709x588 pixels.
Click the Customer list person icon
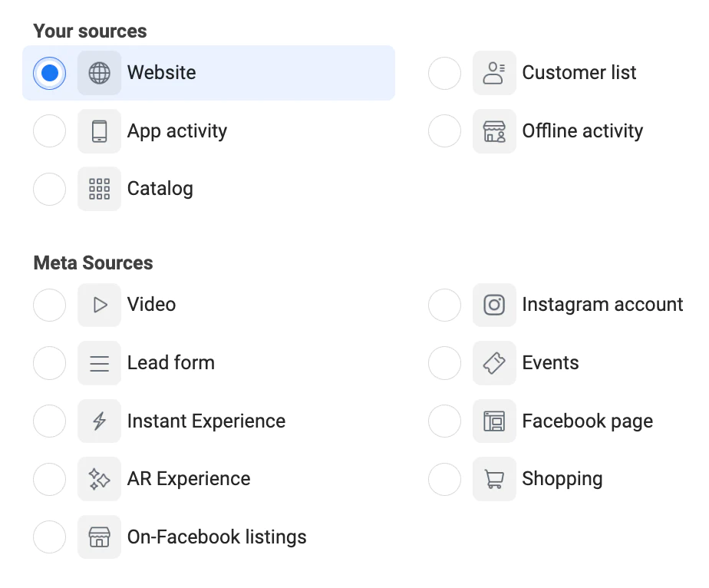pyautogui.click(x=494, y=73)
